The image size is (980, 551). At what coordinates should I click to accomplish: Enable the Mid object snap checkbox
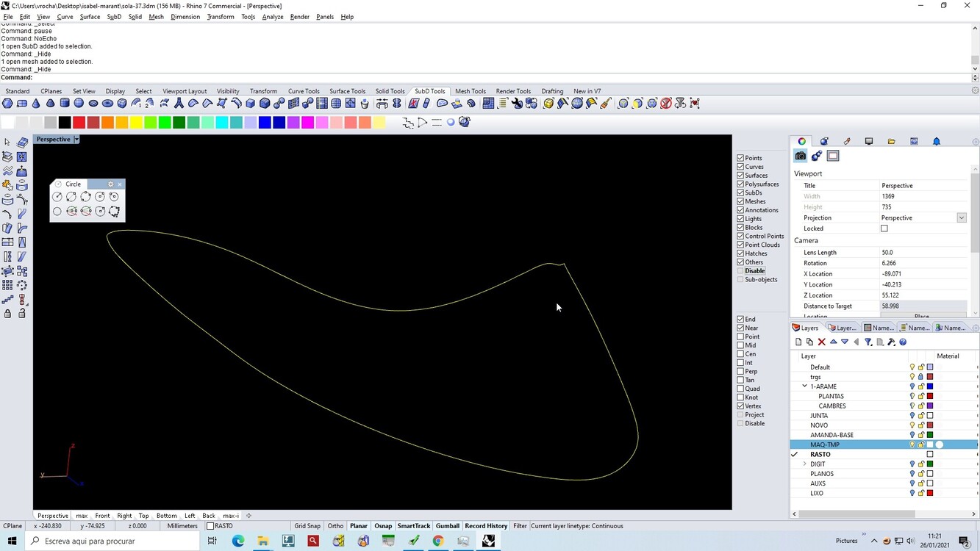pyautogui.click(x=740, y=345)
